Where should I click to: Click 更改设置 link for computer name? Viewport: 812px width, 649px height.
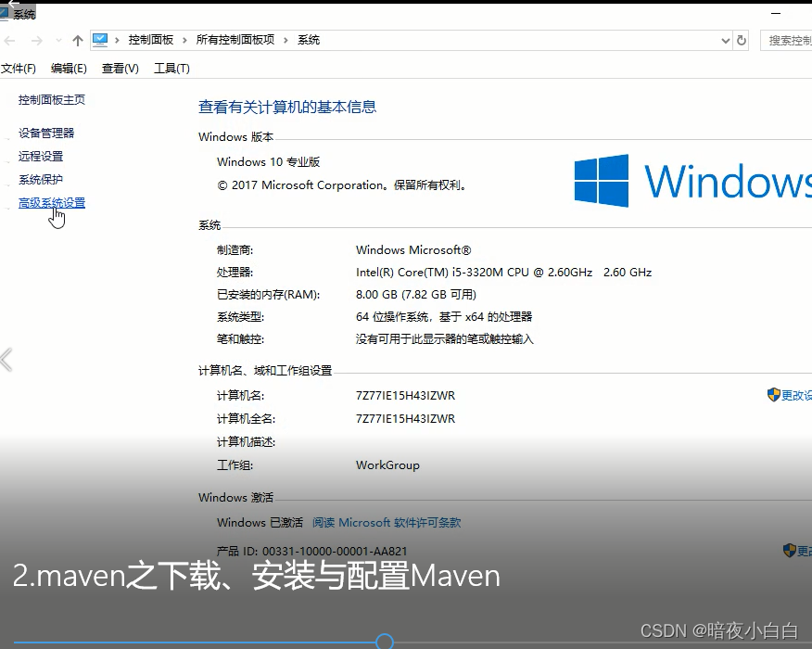(796, 396)
